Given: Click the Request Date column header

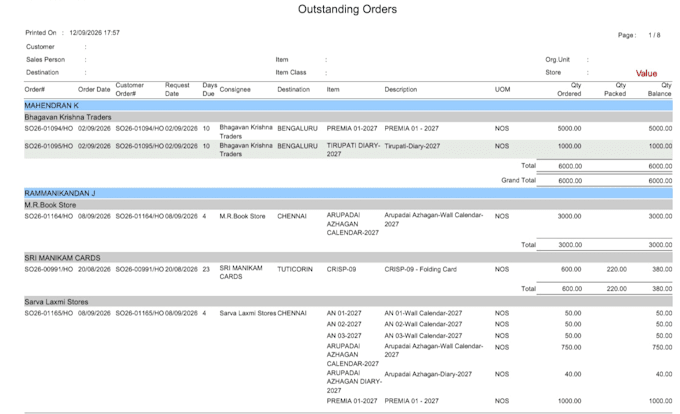Looking at the screenshot, I should pyautogui.click(x=177, y=89).
